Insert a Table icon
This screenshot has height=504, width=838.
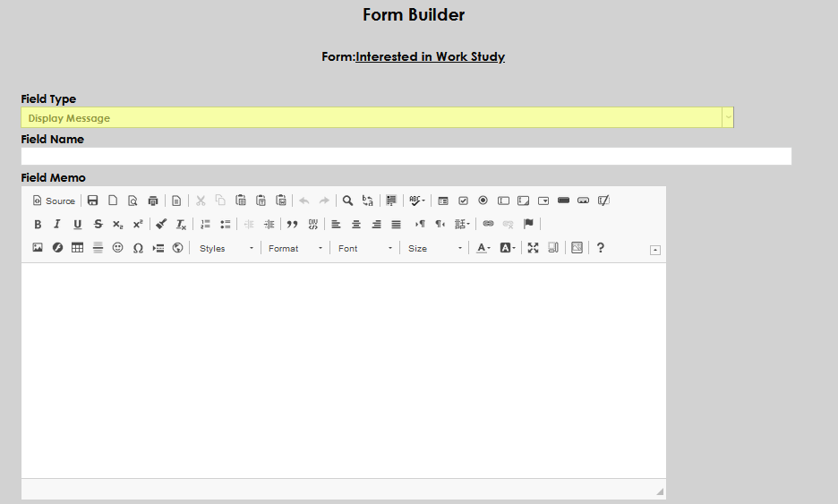point(78,247)
